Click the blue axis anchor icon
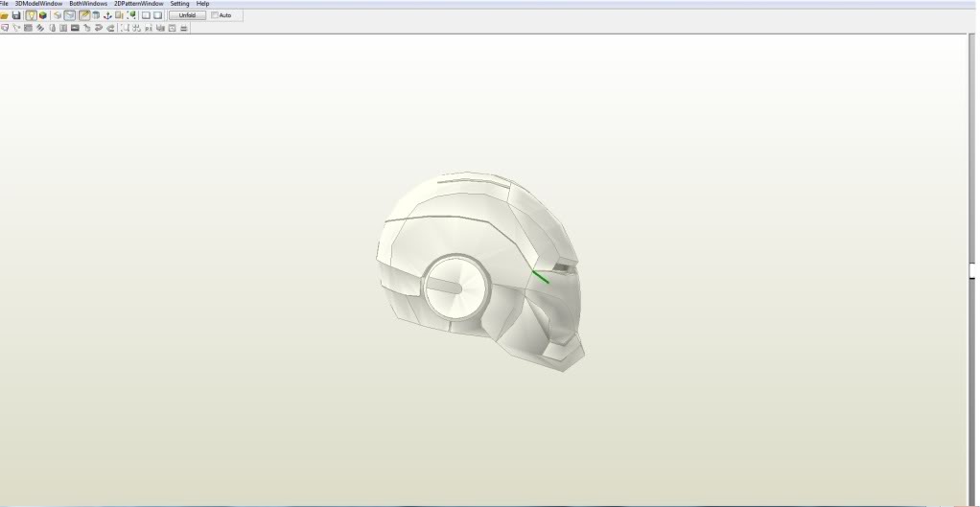 [107, 15]
